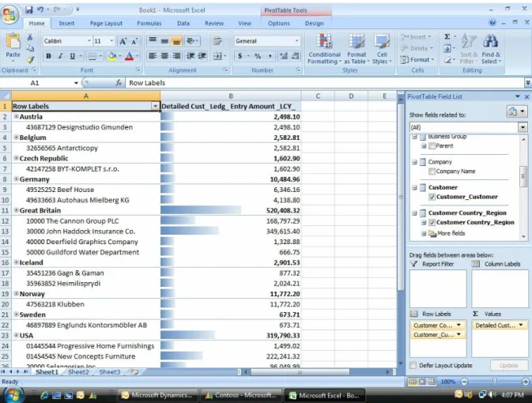Image resolution: width=532 pixels, height=403 pixels.
Task: Check the Company Name field checkbox
Action: [x=432, y=171]
